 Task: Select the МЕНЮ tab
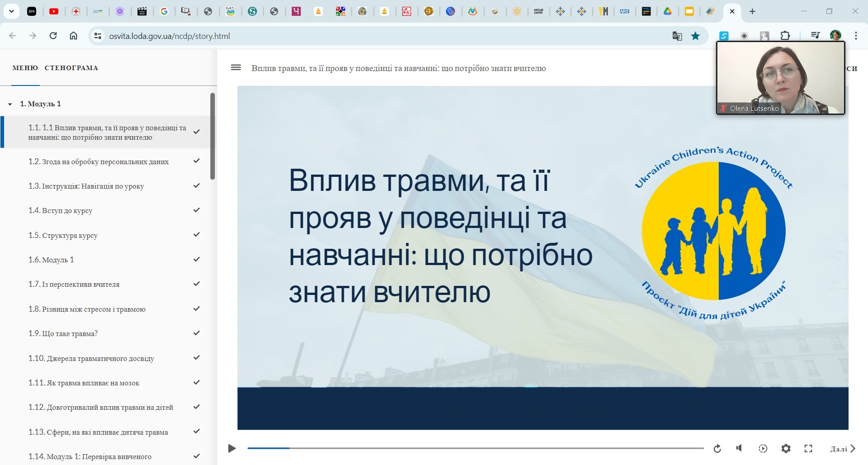pyautogui.click(x=25, y=68)
